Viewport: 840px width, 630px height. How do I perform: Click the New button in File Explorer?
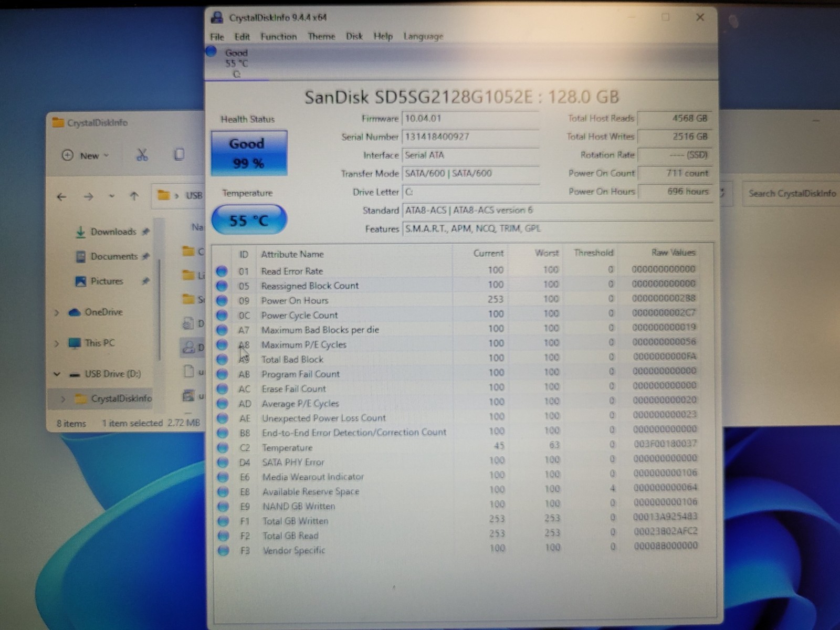[x=86, y=155]
